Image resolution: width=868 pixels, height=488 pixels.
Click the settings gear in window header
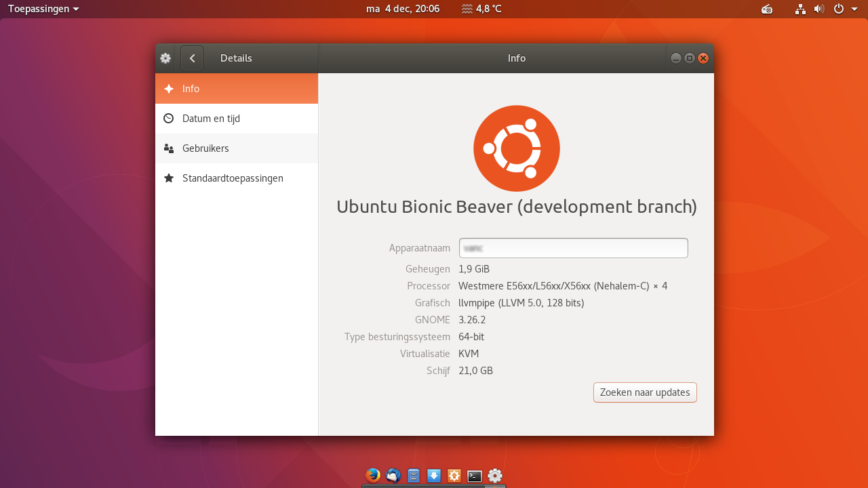click(165, 58)
